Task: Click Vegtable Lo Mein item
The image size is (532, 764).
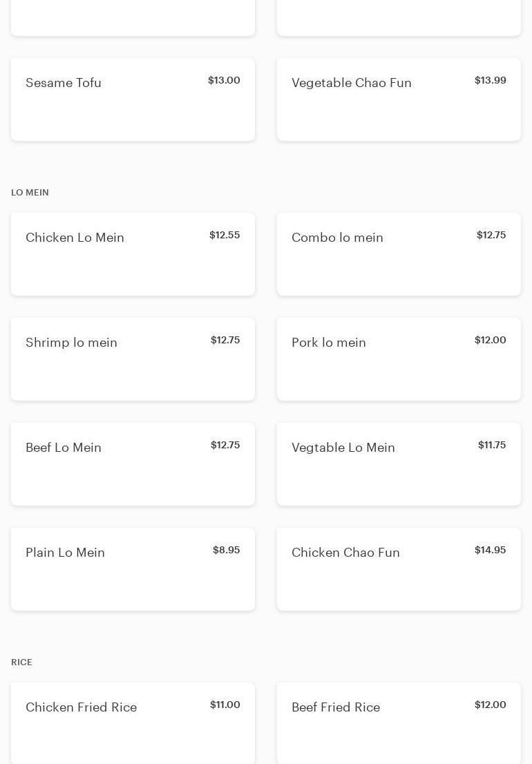Action: [399, 464]
